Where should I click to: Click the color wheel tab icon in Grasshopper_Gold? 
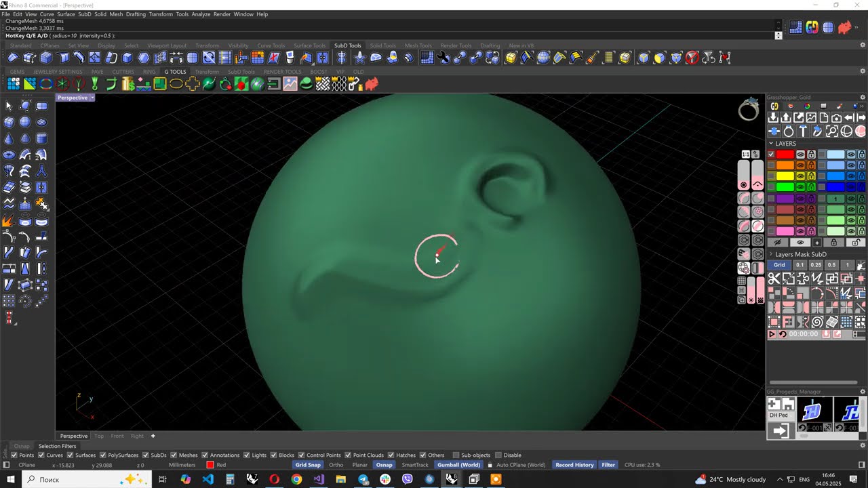coord(807,106)
